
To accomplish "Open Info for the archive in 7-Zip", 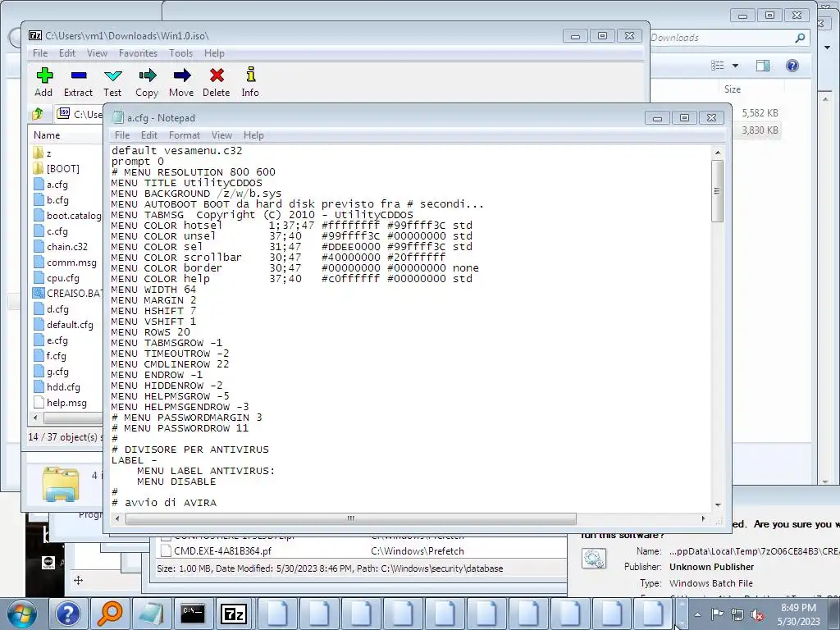I will click(250, 82).
